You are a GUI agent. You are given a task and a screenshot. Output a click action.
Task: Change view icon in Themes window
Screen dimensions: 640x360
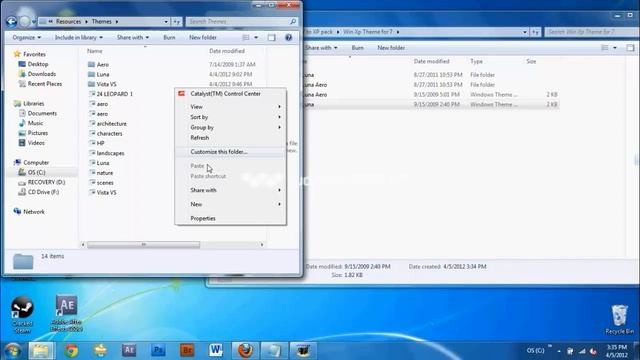point(246,38)
